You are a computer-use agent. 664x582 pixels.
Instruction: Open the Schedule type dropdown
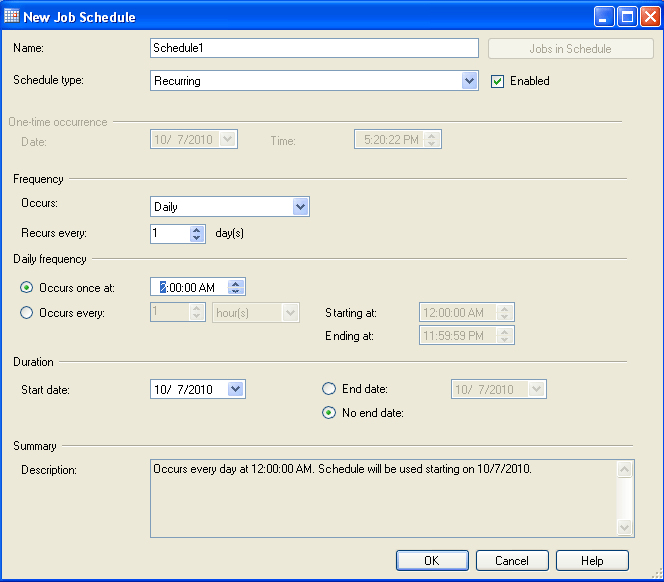pos(469,80)
